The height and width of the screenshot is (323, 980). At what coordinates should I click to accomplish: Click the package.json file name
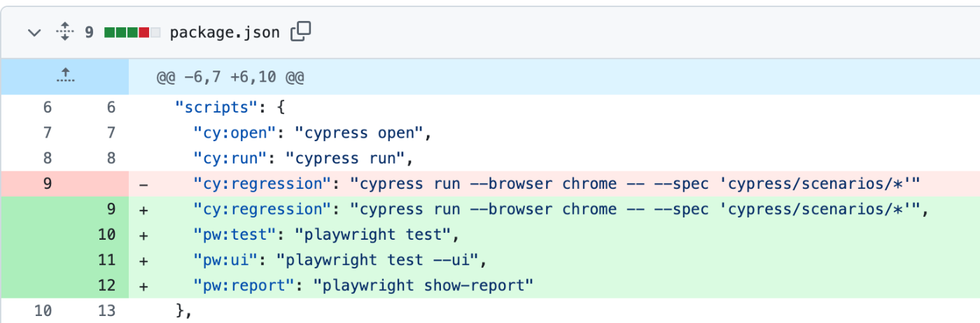225,32
